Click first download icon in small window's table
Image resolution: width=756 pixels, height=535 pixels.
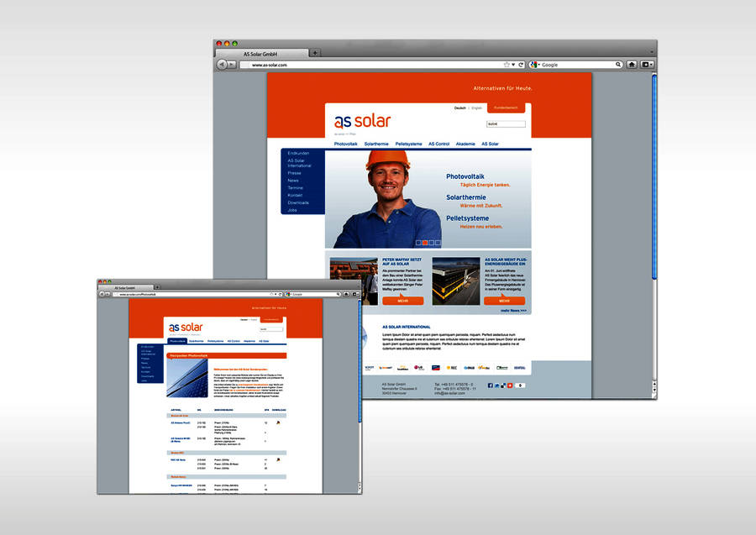pos(278,422)
